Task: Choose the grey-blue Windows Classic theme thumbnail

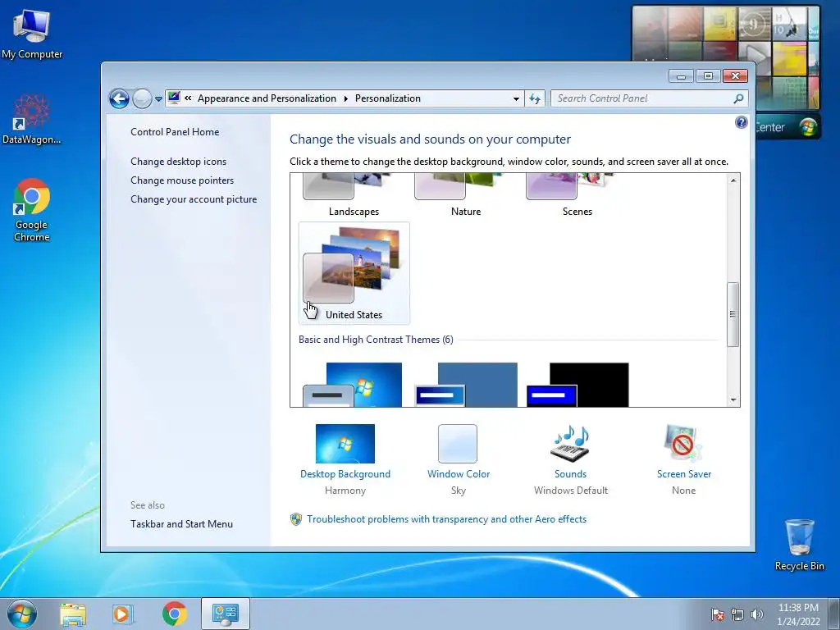Action: pos(466,385)
